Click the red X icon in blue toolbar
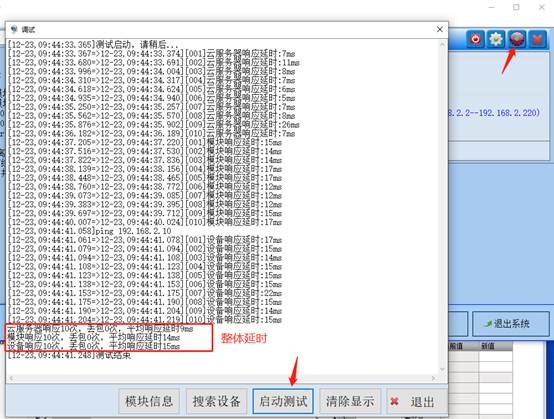This screenshot has width=554, height=419. click(537, 39)
